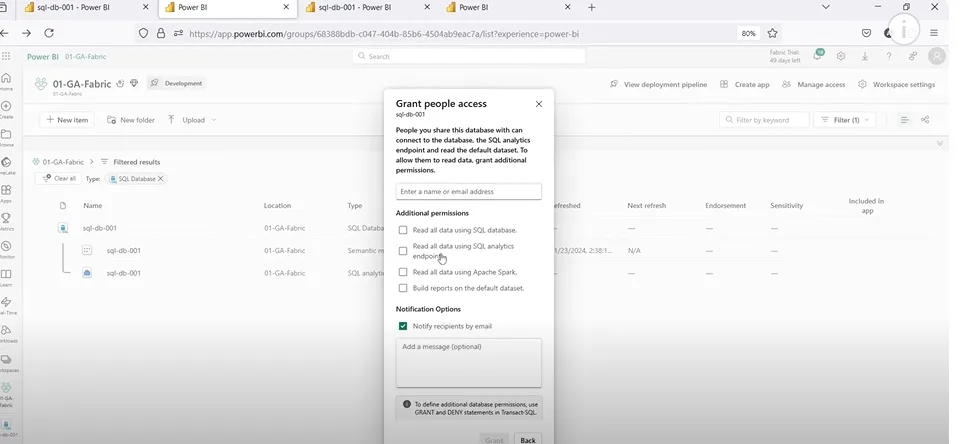Screen dimensions: 973x444
Task: Open the user account avatar
Action: click(x=936, y=56)
